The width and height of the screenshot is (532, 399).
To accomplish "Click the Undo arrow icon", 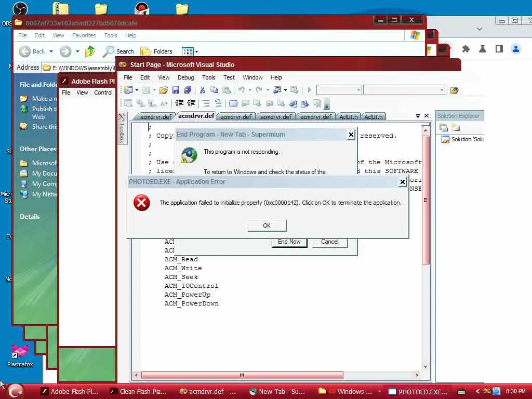I will [x=242, y=90].
